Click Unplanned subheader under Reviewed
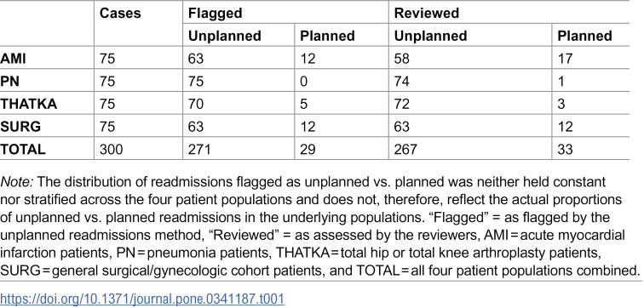Image resolution: width=644 pixels, height=308 pixels. [x=430, y=36]
